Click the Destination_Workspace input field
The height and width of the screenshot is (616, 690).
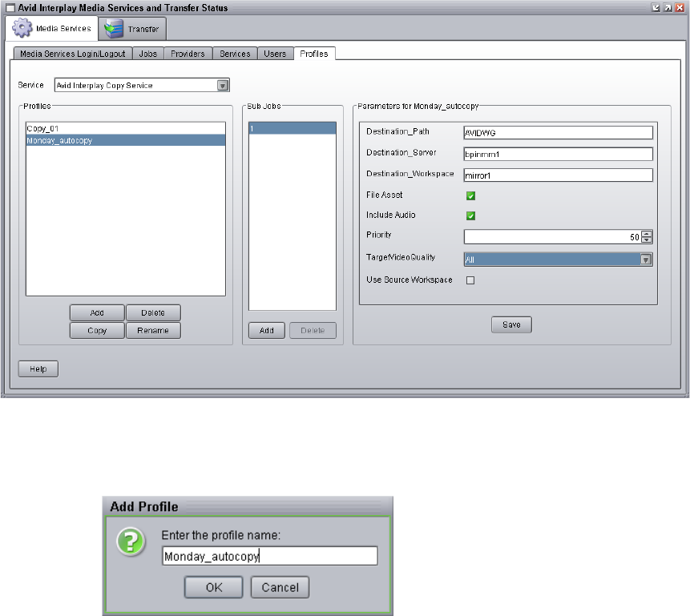(x=558, y=175)
